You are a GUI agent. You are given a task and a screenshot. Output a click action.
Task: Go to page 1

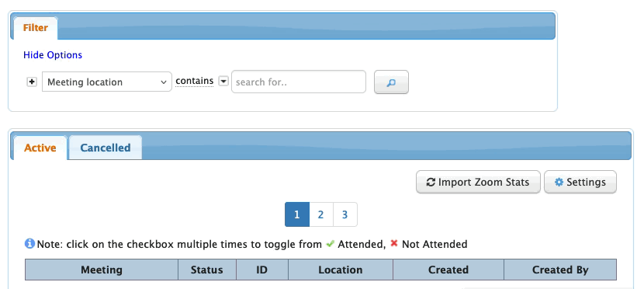coord(297,214)
